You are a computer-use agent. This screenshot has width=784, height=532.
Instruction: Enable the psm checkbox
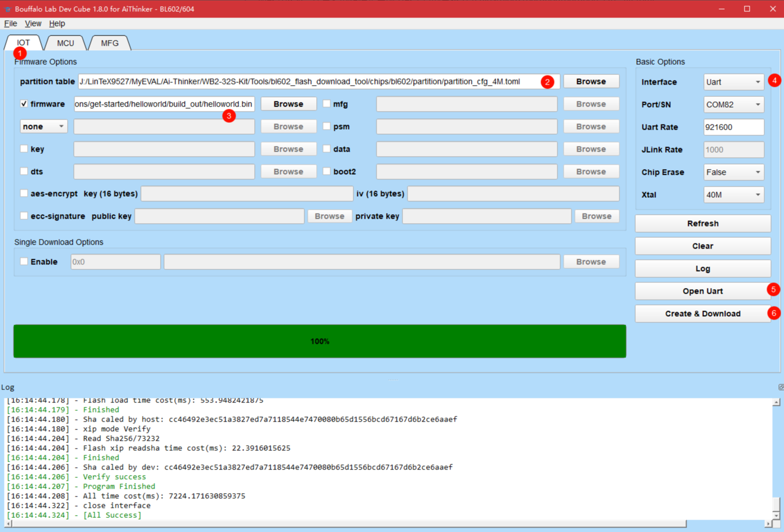pyautogui.click(x=326, y=126)
